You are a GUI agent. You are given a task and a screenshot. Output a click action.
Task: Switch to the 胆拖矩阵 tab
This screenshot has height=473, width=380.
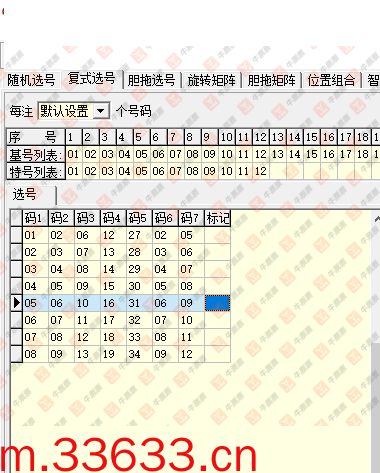[271, 80]
